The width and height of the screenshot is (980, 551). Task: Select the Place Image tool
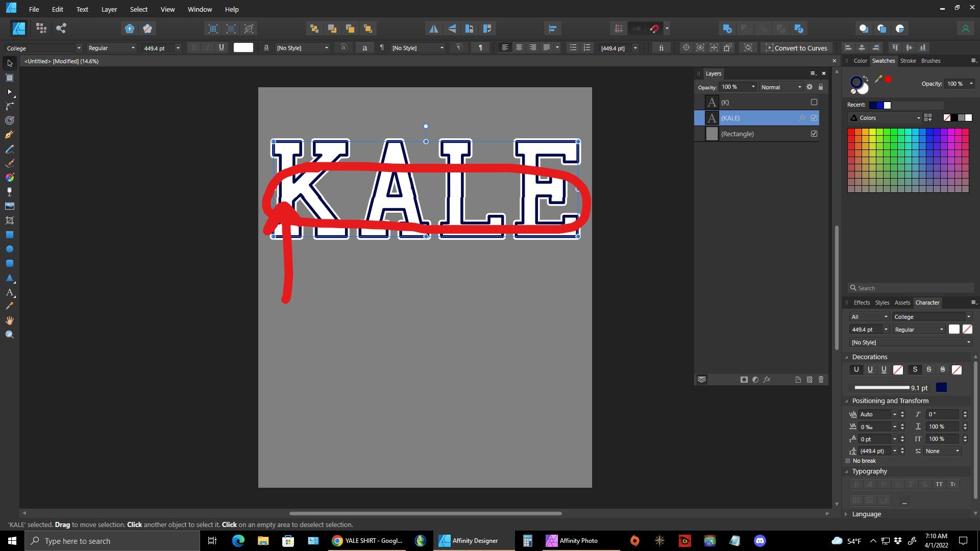tap(10, 206)
